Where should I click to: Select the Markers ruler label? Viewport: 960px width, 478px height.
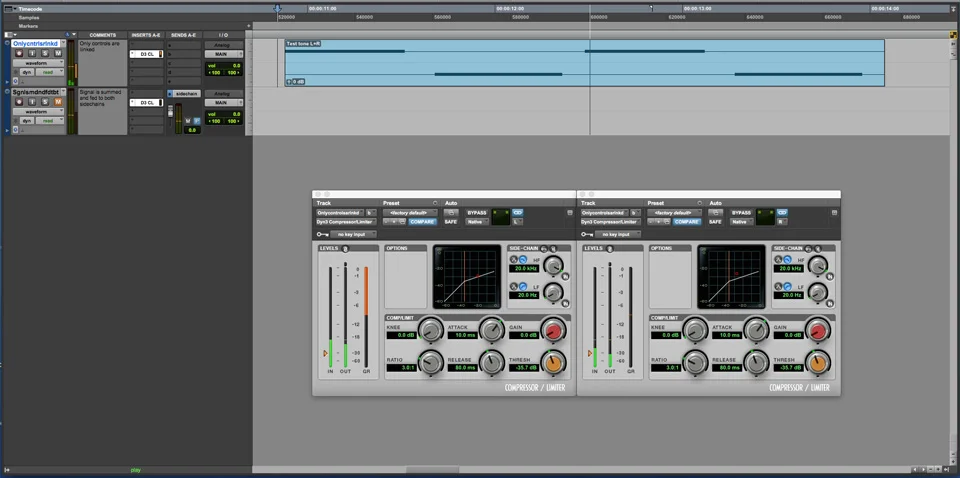(28, 26)
